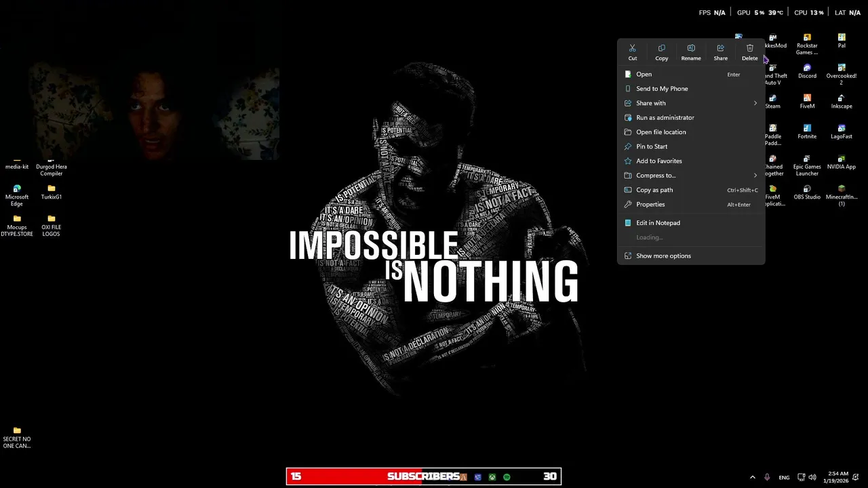This screenshot has height=488, width=868.
Task: Select the TurkixG1 folder
Action: [51, 192]
